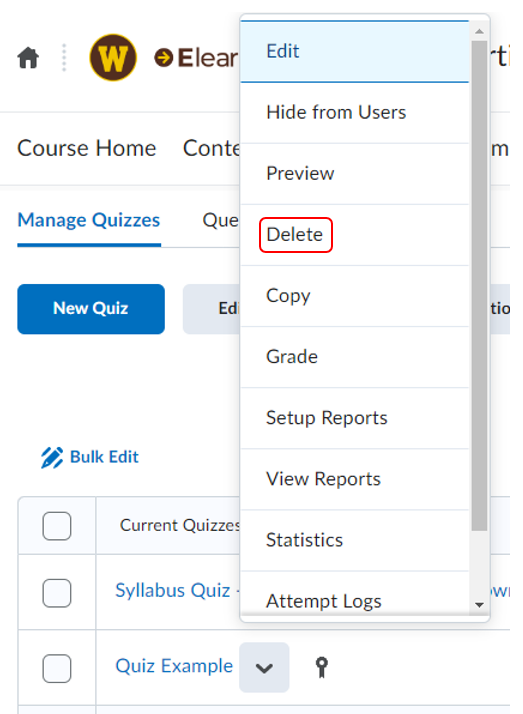The width and height of the screenshot is (523, 714).
Task: Check the Quiz Example row checkbox
Action: (57, 668)
